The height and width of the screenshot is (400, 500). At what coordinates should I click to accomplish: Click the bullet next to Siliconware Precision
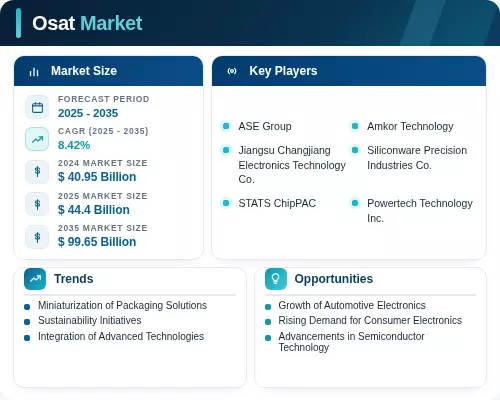(x=355, y=150)
